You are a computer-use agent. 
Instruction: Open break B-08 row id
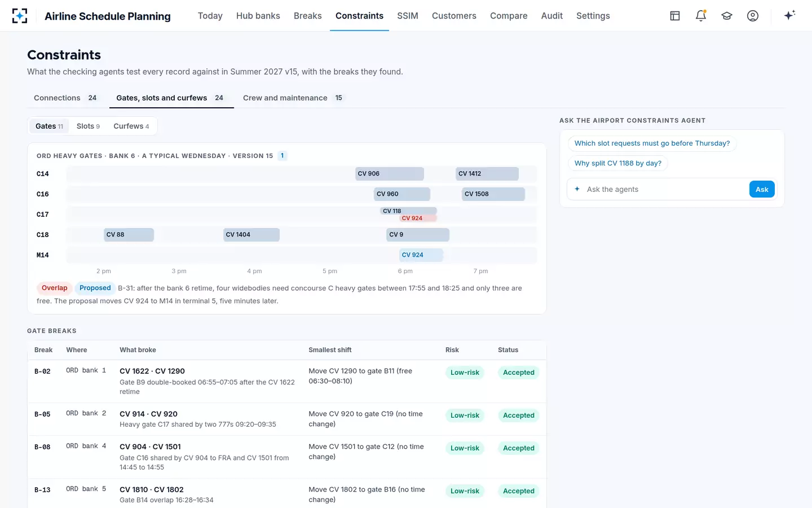(42, 447)
